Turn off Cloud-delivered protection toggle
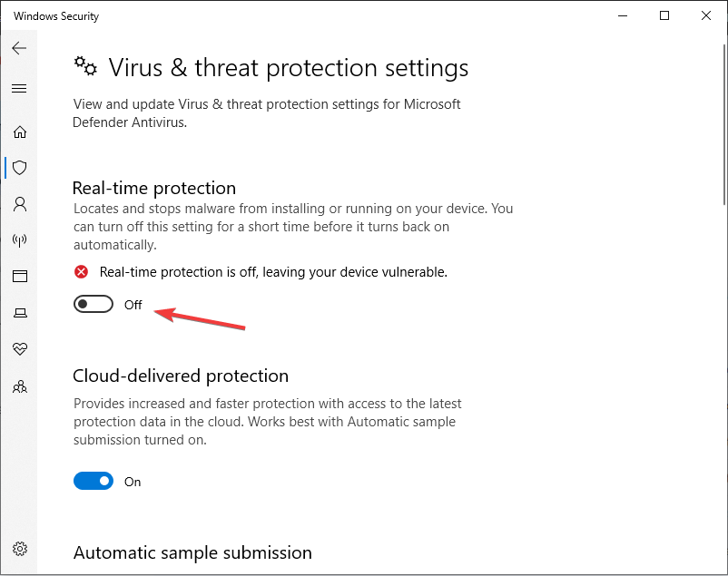The image size is (728, 576). click(x=93, y=481)
